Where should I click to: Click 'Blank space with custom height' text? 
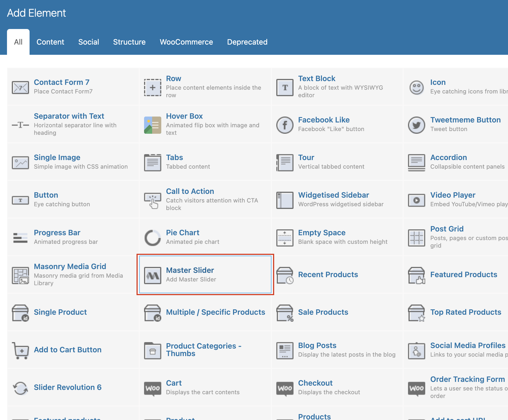point(343,242)
